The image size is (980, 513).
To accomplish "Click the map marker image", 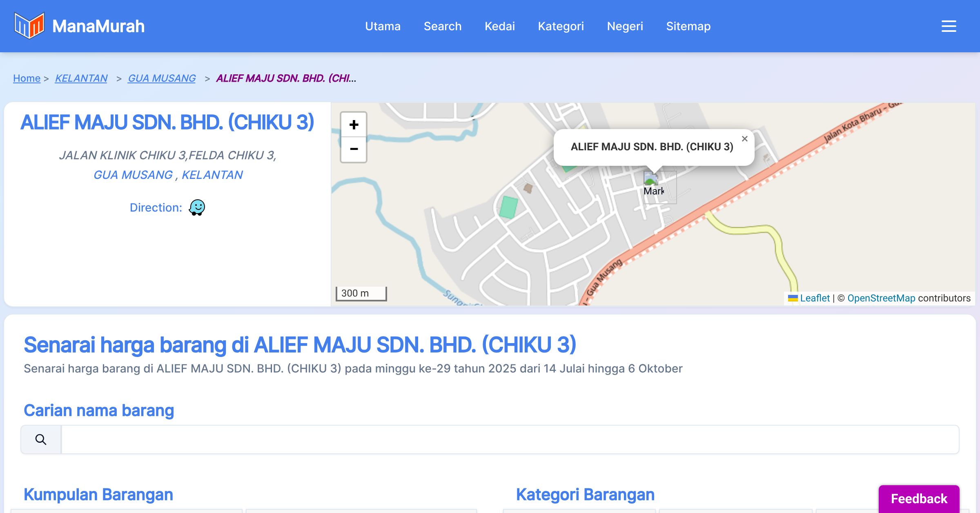I will click(654, 185).
